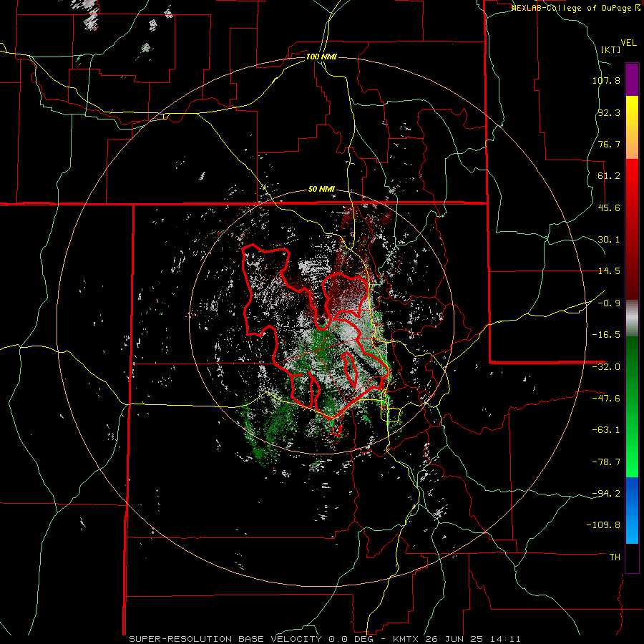This screenshot has height=644, width=644.
Task: Click the 61.2 velocity scale value
Action: (609, 176)
